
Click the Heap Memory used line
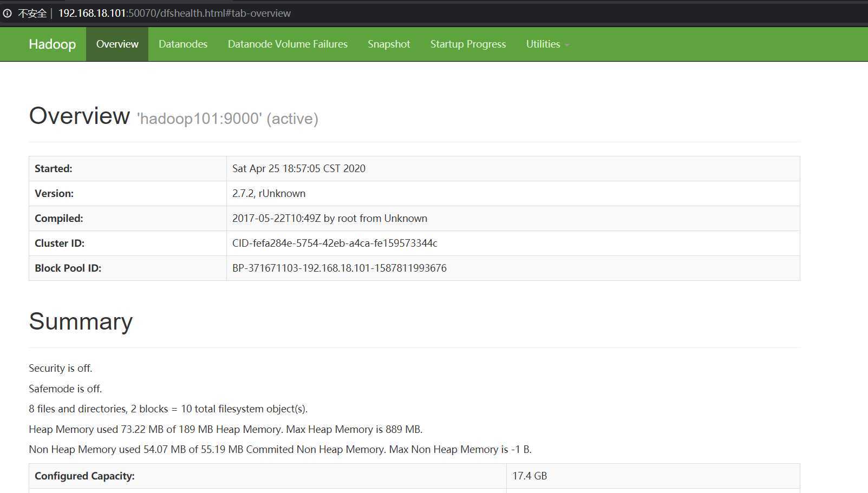point(226,429)
